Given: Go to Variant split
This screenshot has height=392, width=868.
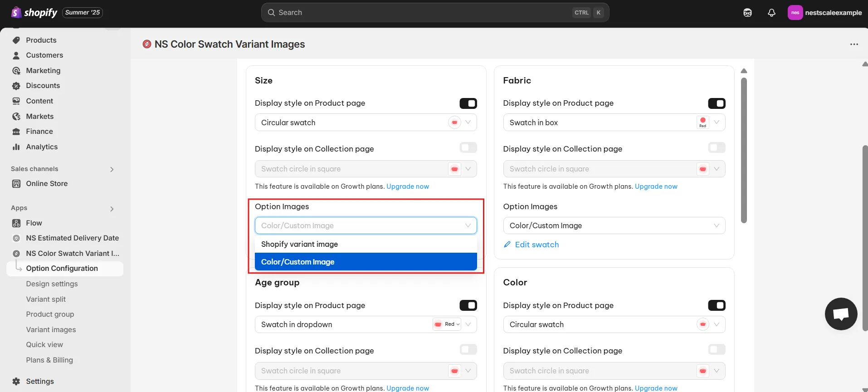Looking at the screenshot, I should tap(46, 299).
